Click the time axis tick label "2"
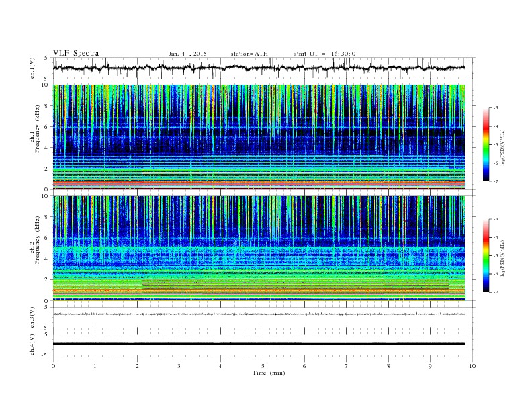This screenshot has width=532, height=411. [137, 366]
